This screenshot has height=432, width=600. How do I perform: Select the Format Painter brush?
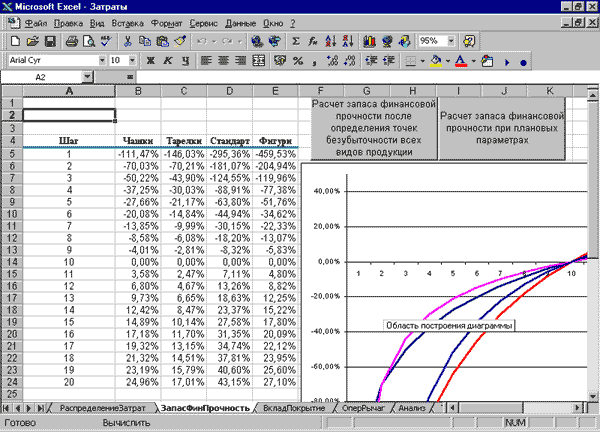[180, 41]
